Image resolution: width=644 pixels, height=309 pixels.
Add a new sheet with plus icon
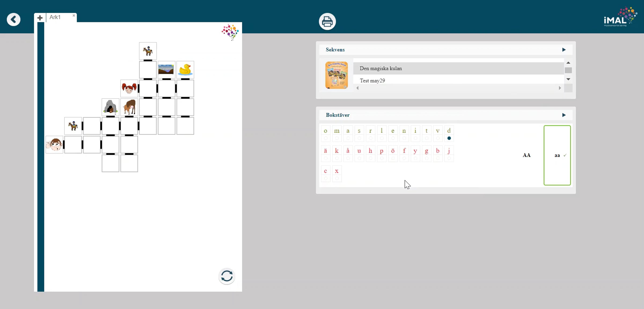pos(40,18)
